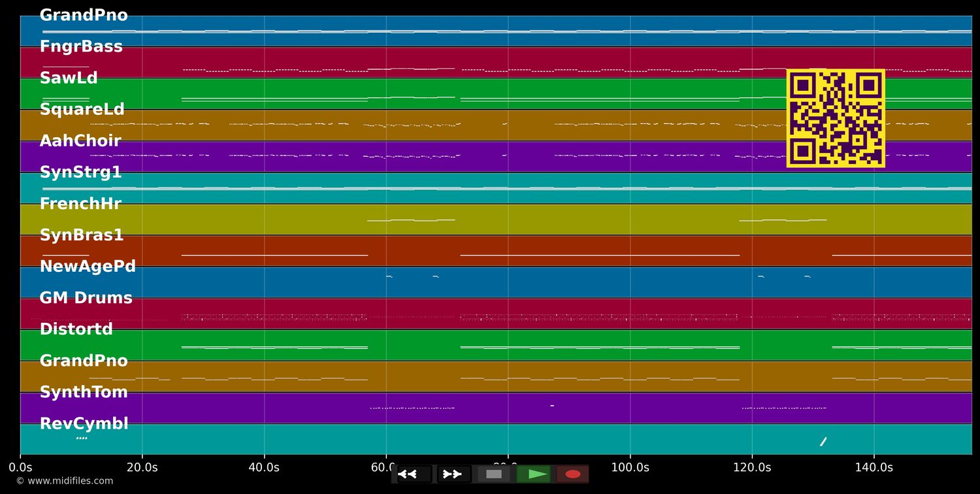This screenshot has height=494, width=980.
Task: Select the GM Drums track label
Action: tap(86, 298)
